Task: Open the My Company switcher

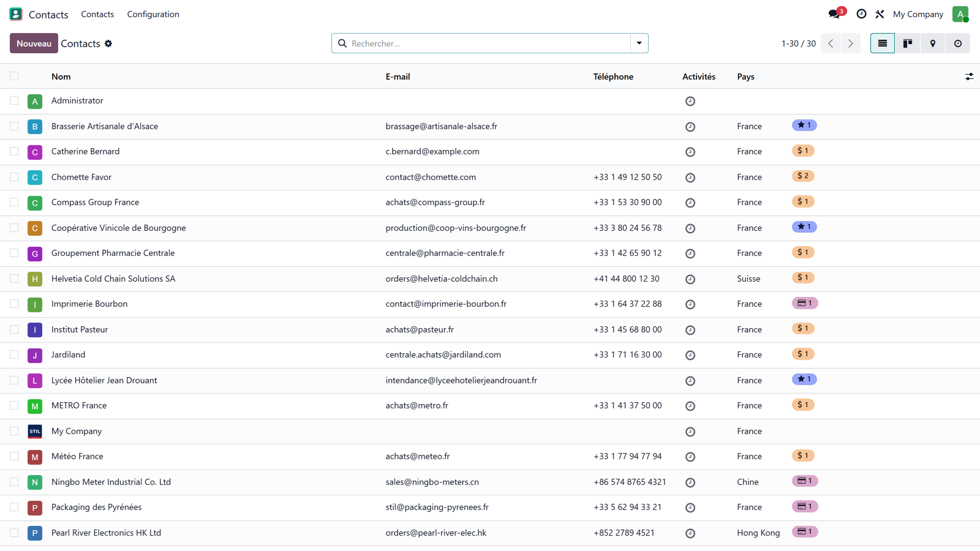Action: [918, 14]
